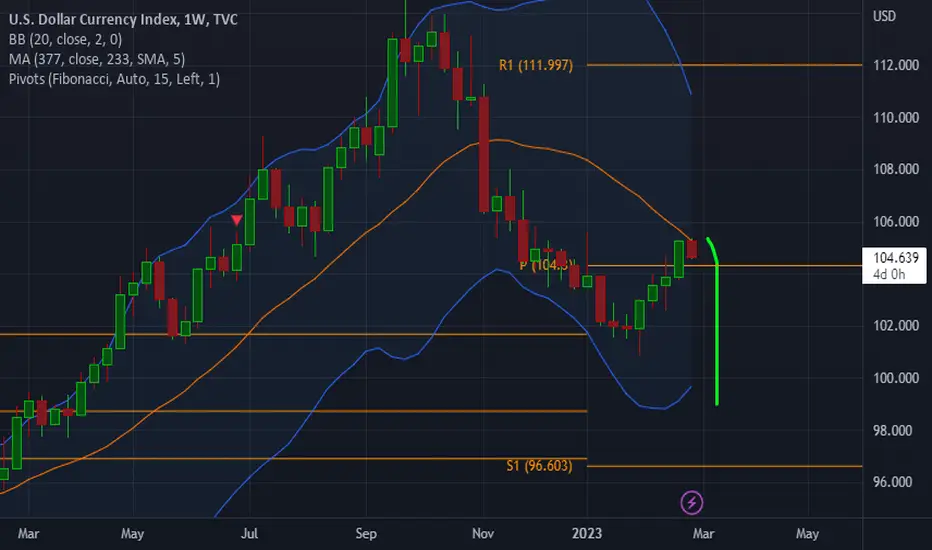Click the Sep time axis label
Image resolution: width=932 pixels, height=550 pixels.
click(x=366, y=534)
